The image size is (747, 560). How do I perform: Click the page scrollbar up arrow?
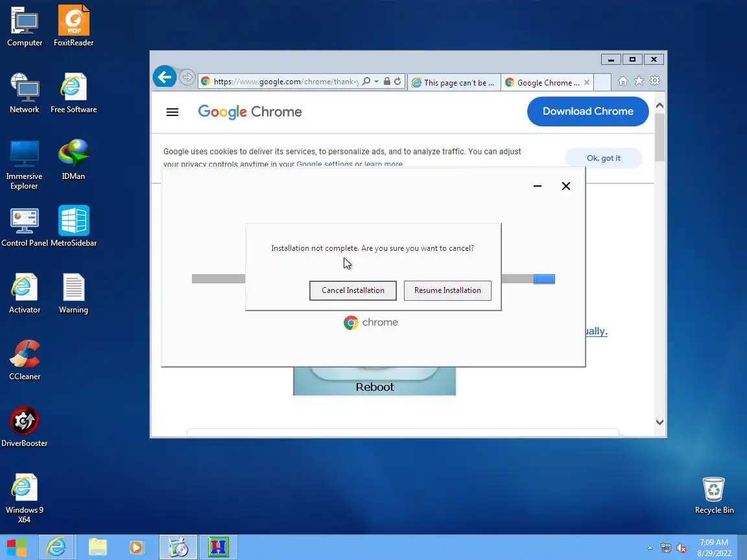pos(660,106)
